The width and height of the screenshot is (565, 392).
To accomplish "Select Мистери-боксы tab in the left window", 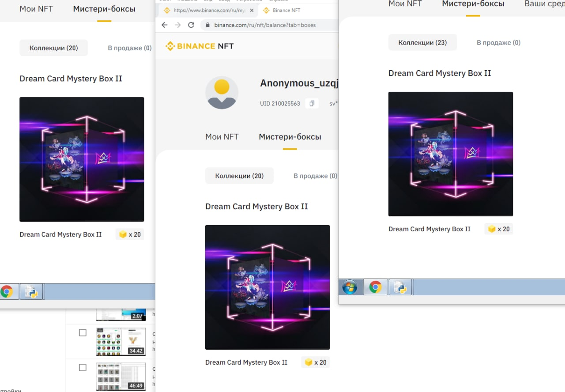I will coord(105,9).
